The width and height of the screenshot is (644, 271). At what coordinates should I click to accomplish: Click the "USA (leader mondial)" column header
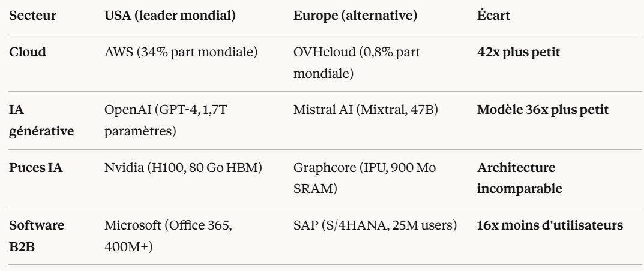(169, 16)
